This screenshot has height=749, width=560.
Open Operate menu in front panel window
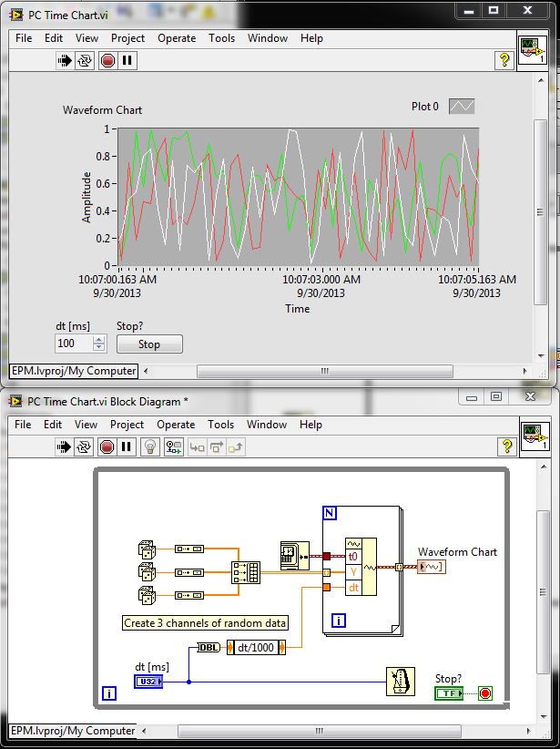(x=177, y=38)
